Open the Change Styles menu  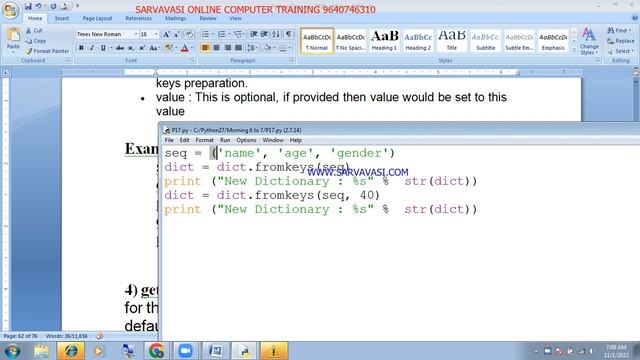point(589,41)
